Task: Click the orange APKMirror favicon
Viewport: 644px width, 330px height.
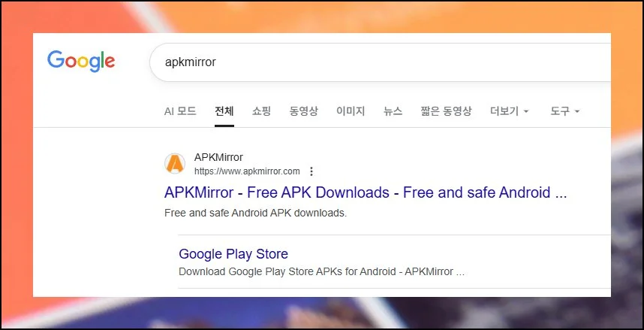Action: click(x=175, y=163)
